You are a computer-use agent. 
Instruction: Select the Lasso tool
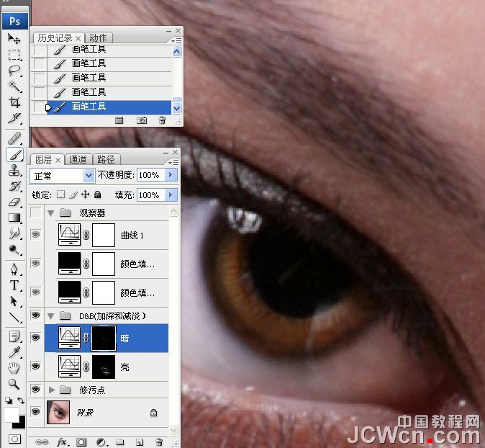(14, 71)
